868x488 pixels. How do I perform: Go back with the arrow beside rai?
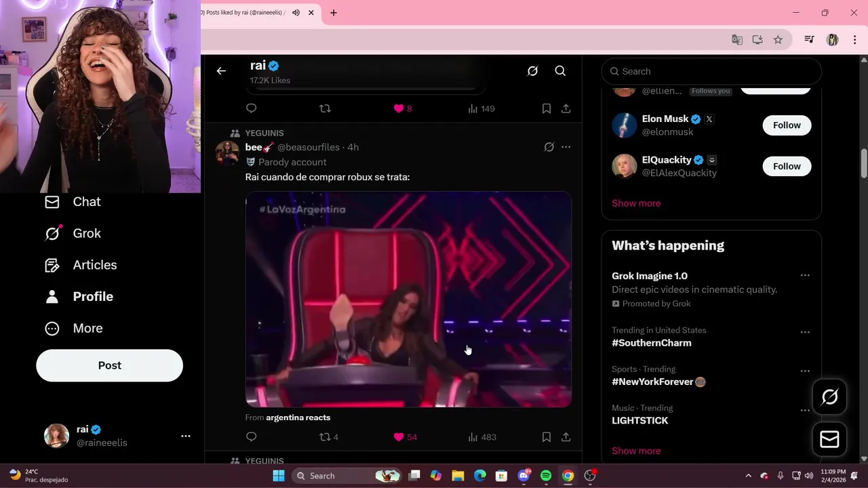(x=221, y=71)
